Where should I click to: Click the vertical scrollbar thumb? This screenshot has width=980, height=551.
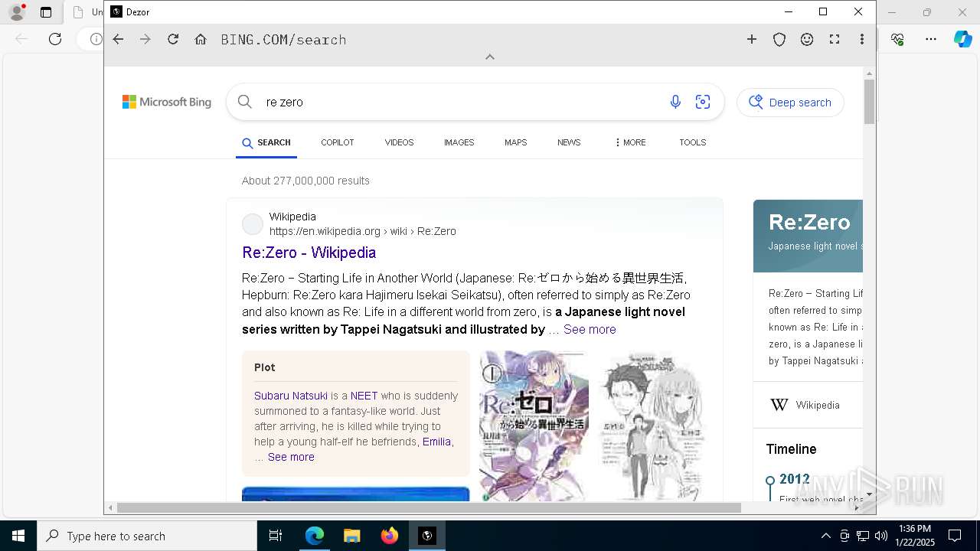tap(869, 101)
